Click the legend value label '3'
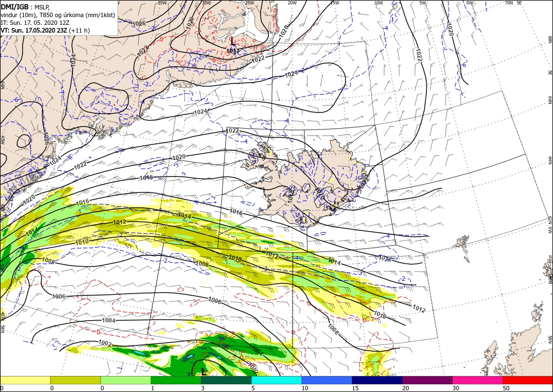The height and width of the screenshot is (392, 553). [203, 388]
